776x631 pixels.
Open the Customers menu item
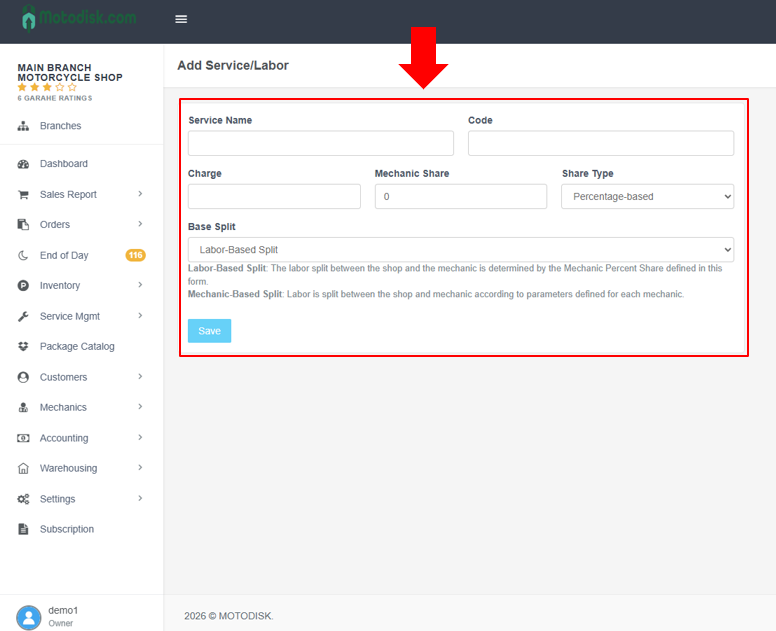63,377
